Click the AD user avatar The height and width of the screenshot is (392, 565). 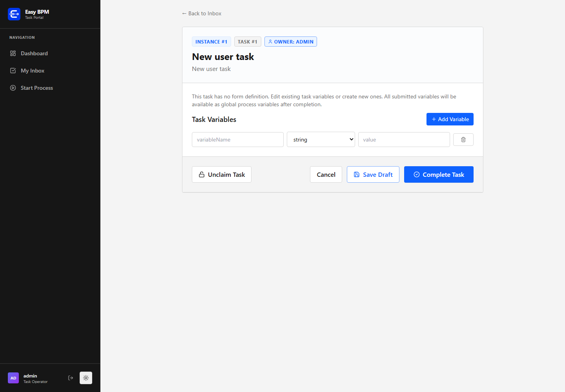point(13,378)
